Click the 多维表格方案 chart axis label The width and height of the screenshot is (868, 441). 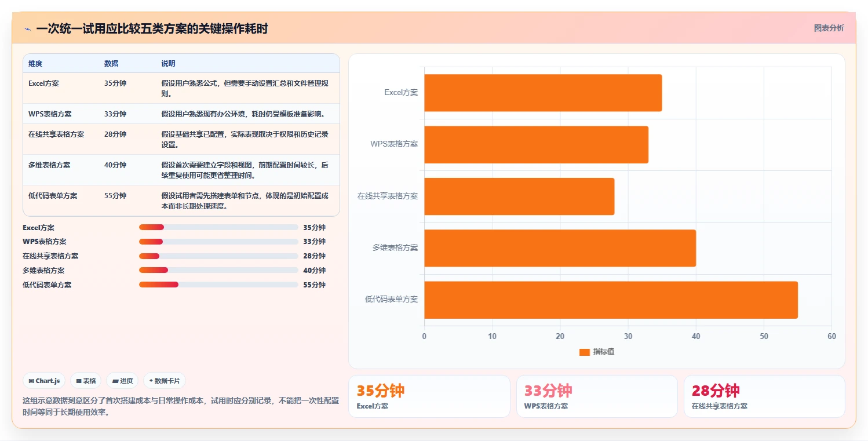pyautogui.click(x=395, y=248)
